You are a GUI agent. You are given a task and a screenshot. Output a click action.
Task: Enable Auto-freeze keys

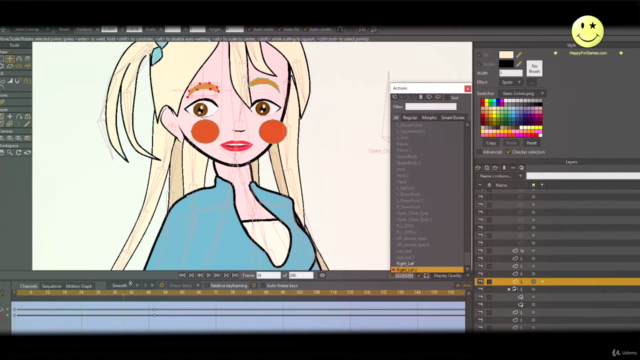point(262,286)
